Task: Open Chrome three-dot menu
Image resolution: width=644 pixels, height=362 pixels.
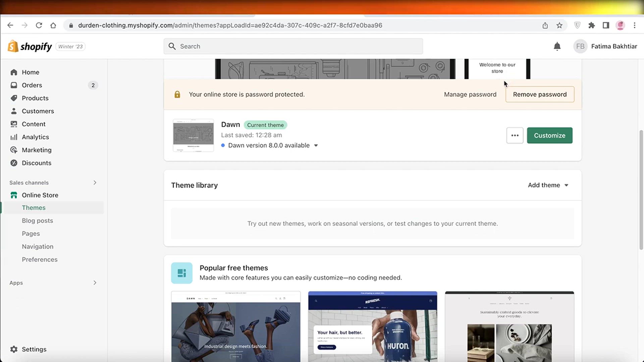Action: coord(634,25)
